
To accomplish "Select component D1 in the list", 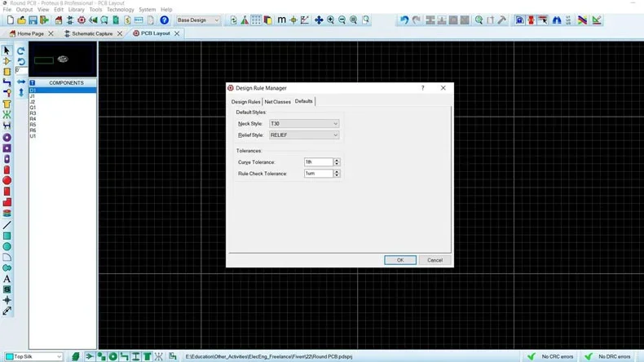I will (63, 90).
